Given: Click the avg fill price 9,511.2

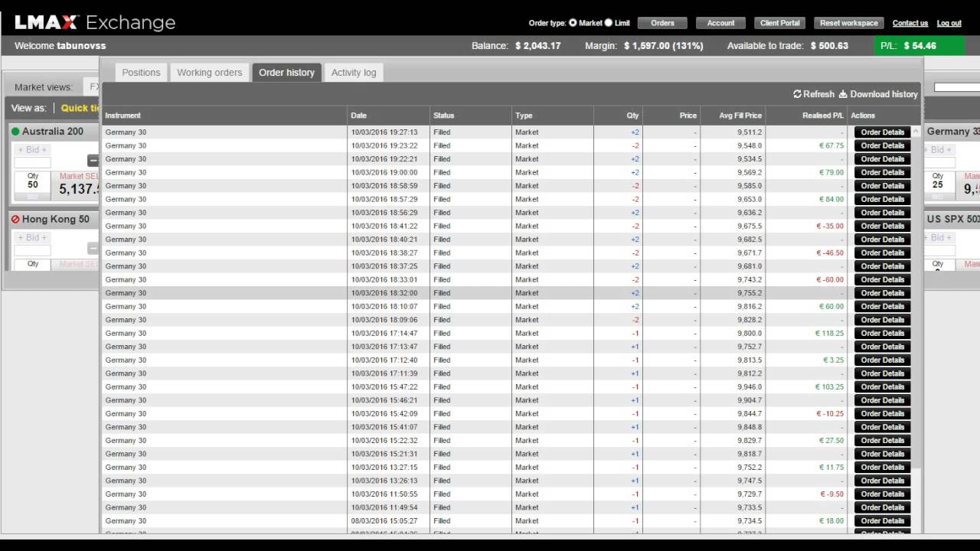Looking at the screenshot, I should [750, 132].
